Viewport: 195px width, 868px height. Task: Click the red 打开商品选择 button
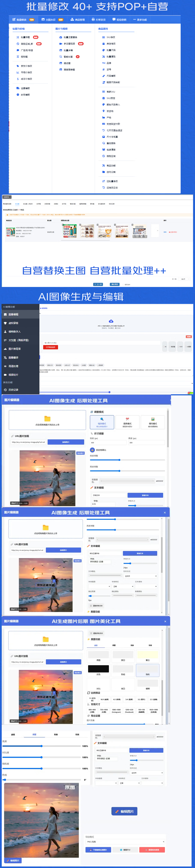point(51,347)
